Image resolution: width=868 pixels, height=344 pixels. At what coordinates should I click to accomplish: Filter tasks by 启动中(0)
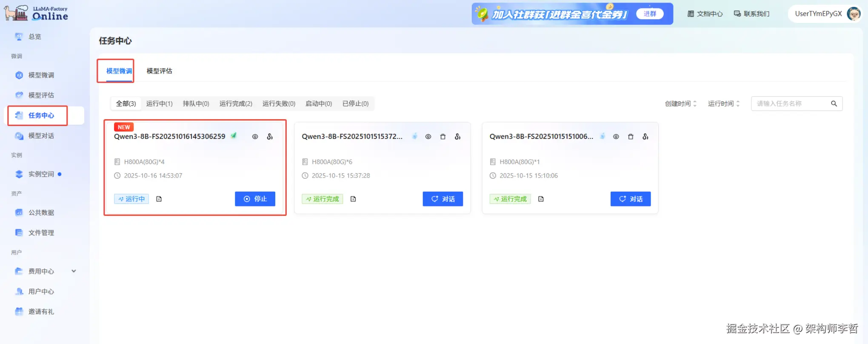[x=319, y=103]
